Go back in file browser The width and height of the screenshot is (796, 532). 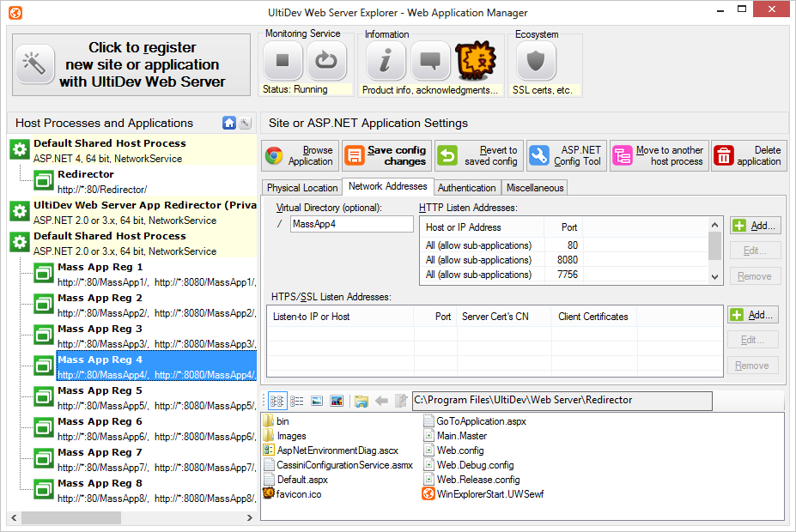[381, 402]
